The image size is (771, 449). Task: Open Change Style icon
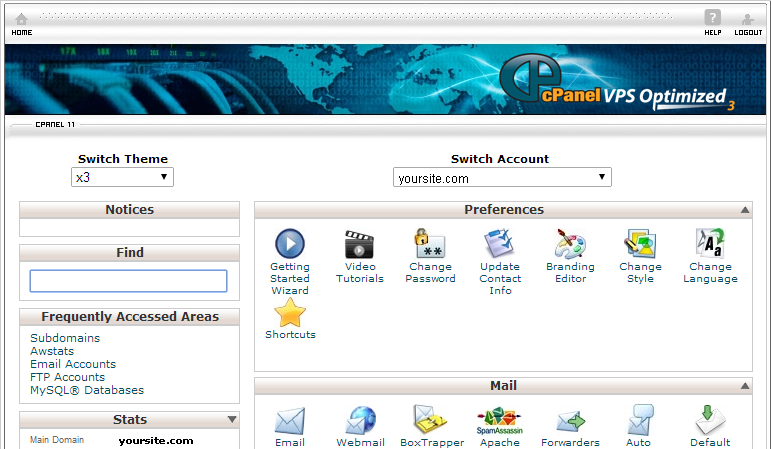(640, 243)
